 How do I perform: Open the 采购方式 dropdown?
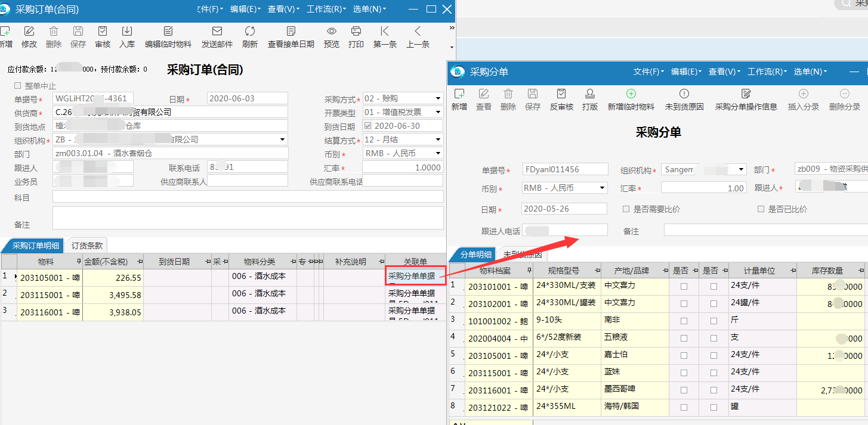438,98
